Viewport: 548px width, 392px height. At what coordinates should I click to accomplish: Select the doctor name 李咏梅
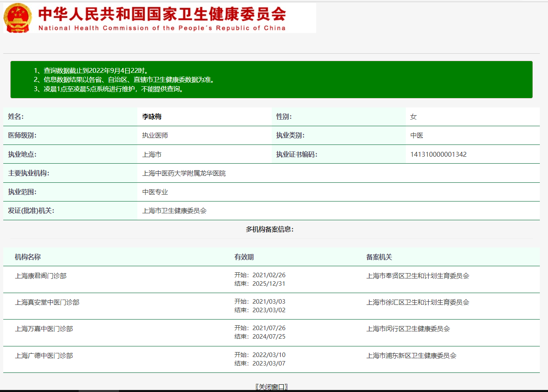(x=152, y=117)
